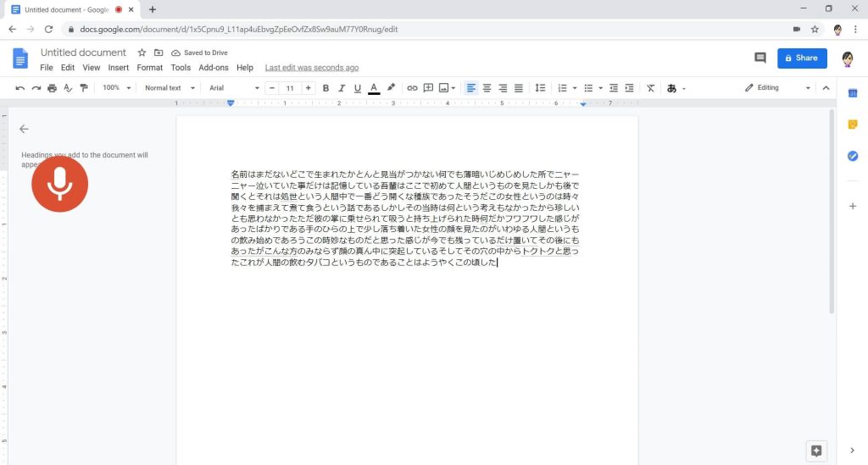Set right text alignment
Screen dimensions: 868x465
click(503, 88)
